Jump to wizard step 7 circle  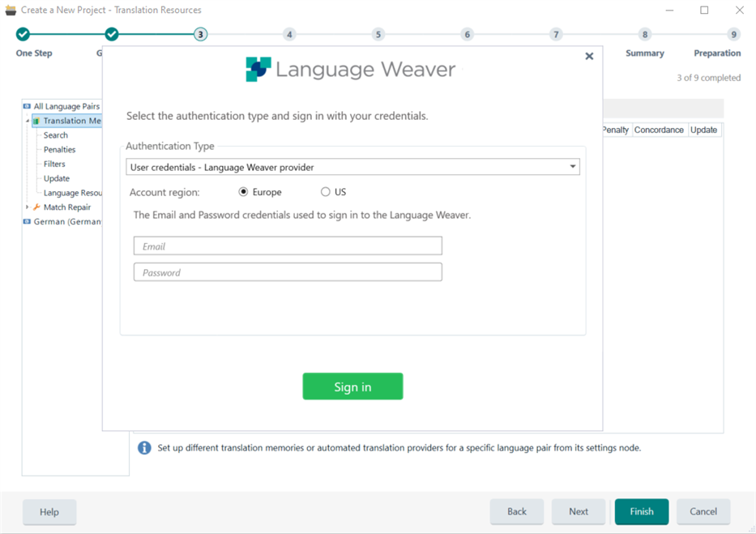556,34
